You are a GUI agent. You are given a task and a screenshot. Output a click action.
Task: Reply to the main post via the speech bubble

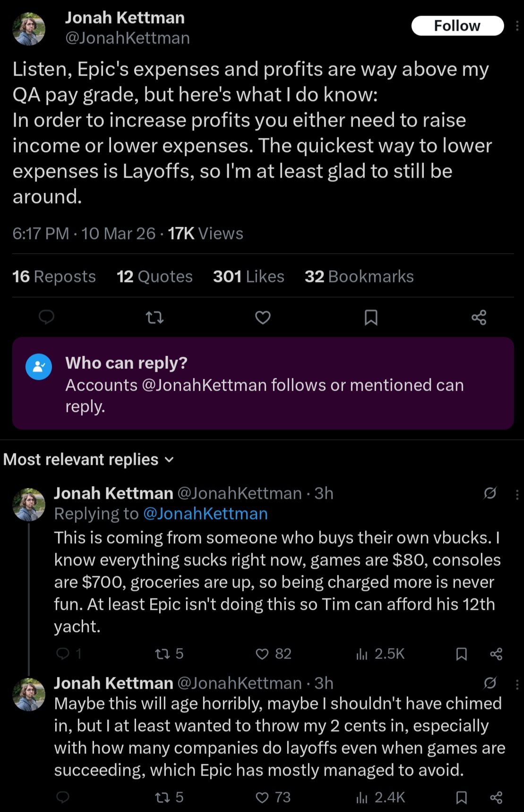tap(46, 317)
